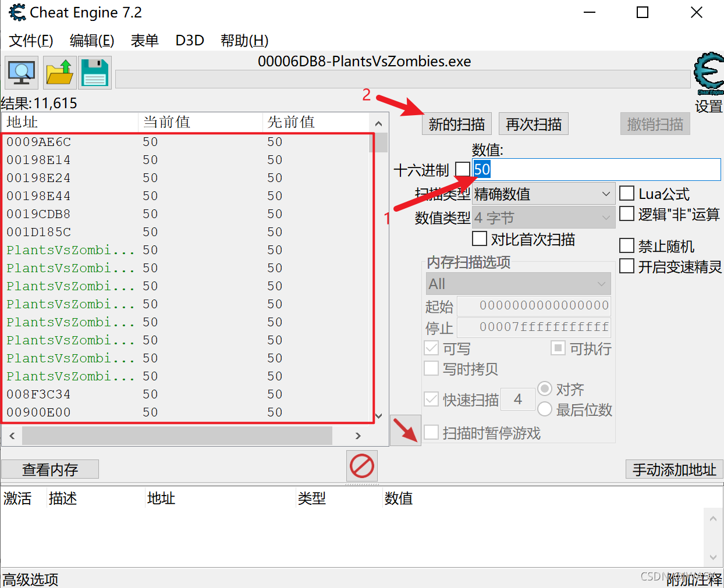Enable the 禁止随机 checkbox
The image size is (724, 588).
pyautogui.click(x=627, y=245)
